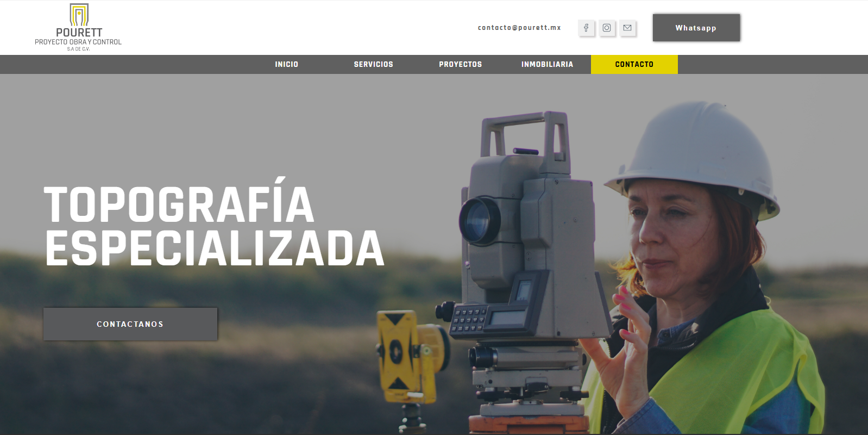868x435 pixels.
Task: Go to the INICIO menu item
Action: click(x=286, y=64)
